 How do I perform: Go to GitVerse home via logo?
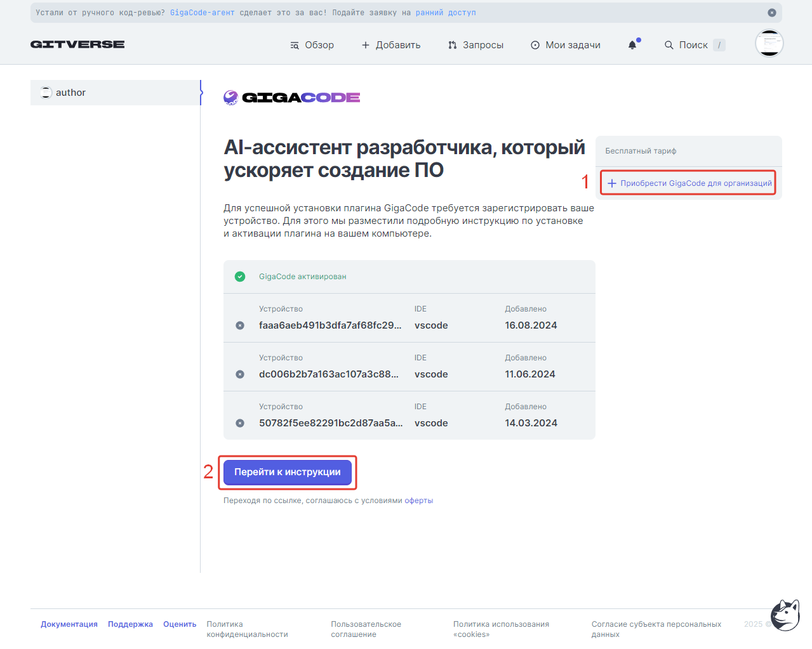77,44
